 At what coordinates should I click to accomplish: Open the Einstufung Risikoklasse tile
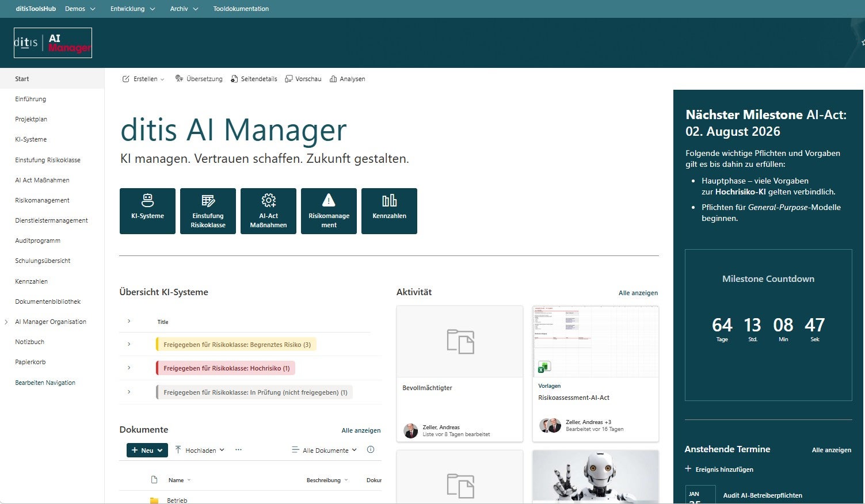pos(208,211)
